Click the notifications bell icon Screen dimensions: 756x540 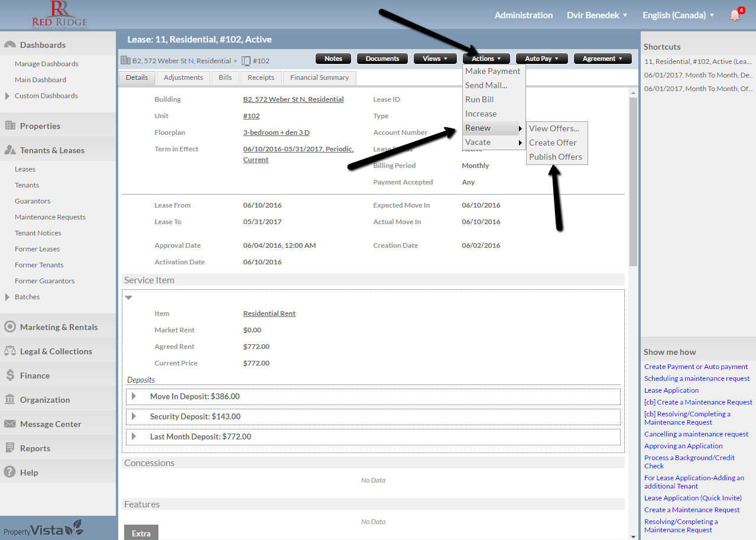pyautogui.click(x=735, y=15)
